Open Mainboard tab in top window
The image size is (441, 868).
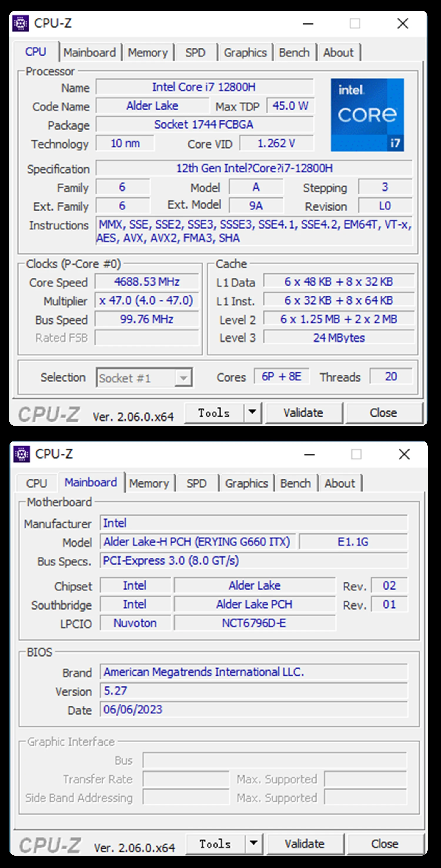pyautogui.click(x=89, y=53)
